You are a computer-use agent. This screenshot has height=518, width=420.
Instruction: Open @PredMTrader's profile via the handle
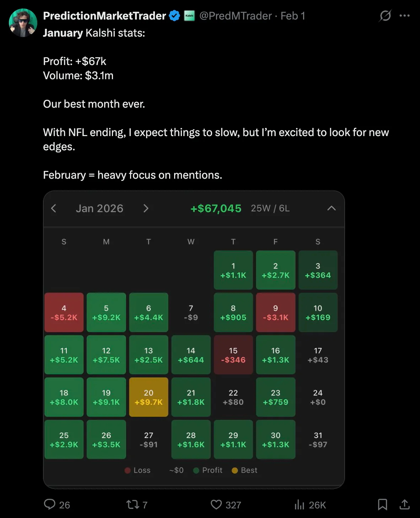235,16
